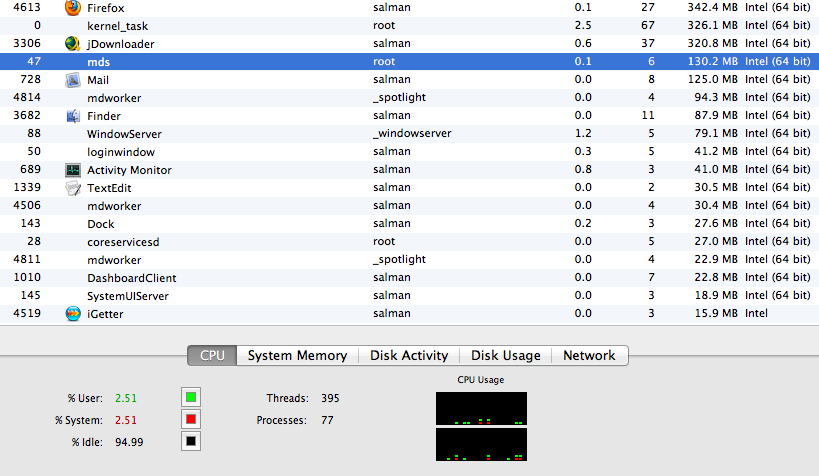This screenshot has width=819, height=476.
Task: Open the Disk Activity tab
Action: (409, 355)
